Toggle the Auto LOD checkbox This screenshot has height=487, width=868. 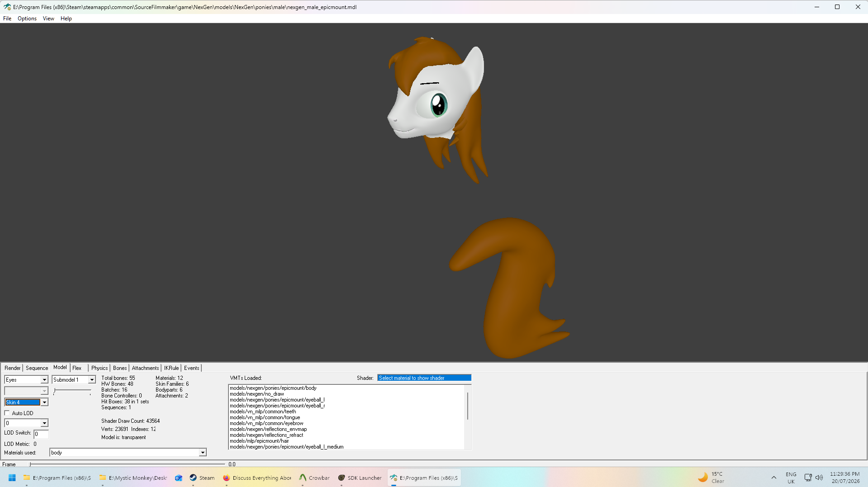pos(7,413)
